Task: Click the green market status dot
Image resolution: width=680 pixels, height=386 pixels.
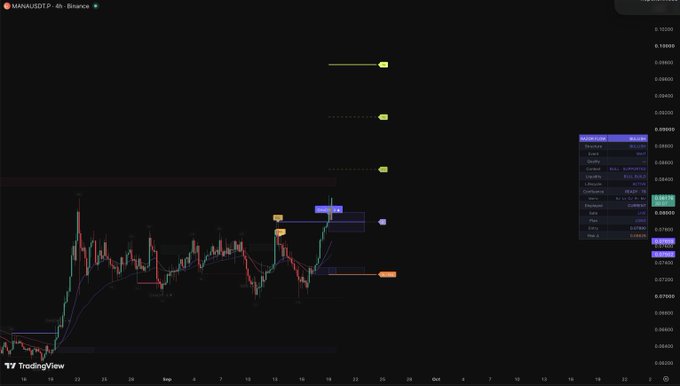Action: [x=95, y=6]
